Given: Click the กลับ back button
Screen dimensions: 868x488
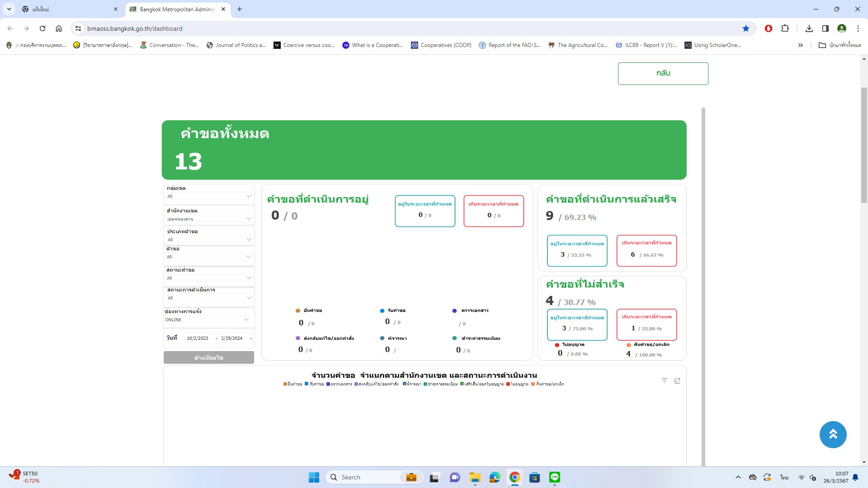Looking at the screenshot, I should [x=663, y=73].
